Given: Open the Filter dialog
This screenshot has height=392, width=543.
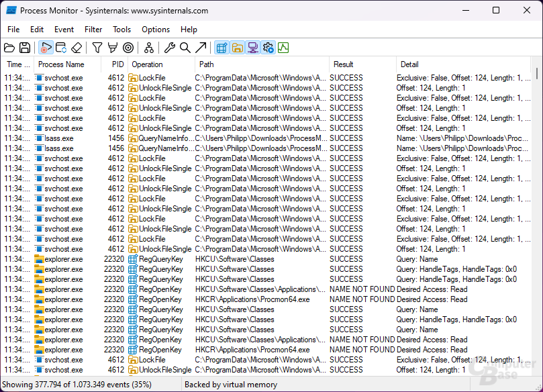Looking at the screenshot, I should pos(96,48).
